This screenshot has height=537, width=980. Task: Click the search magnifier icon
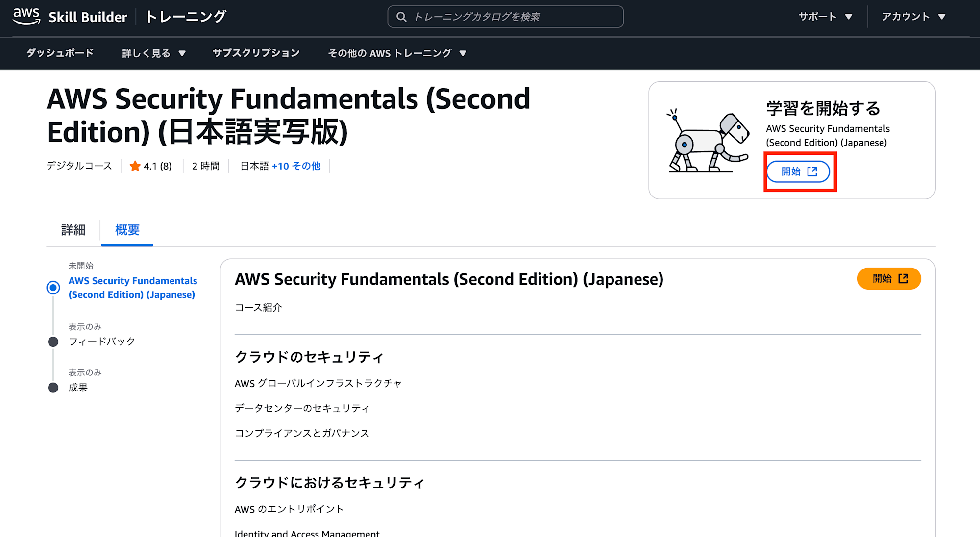pyautogui.click(x=401, y=17)
